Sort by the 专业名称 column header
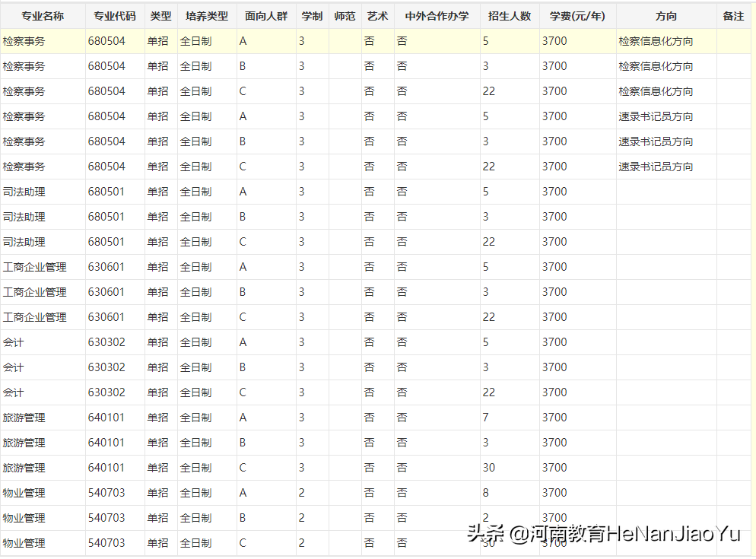 [x=43, y=17]
